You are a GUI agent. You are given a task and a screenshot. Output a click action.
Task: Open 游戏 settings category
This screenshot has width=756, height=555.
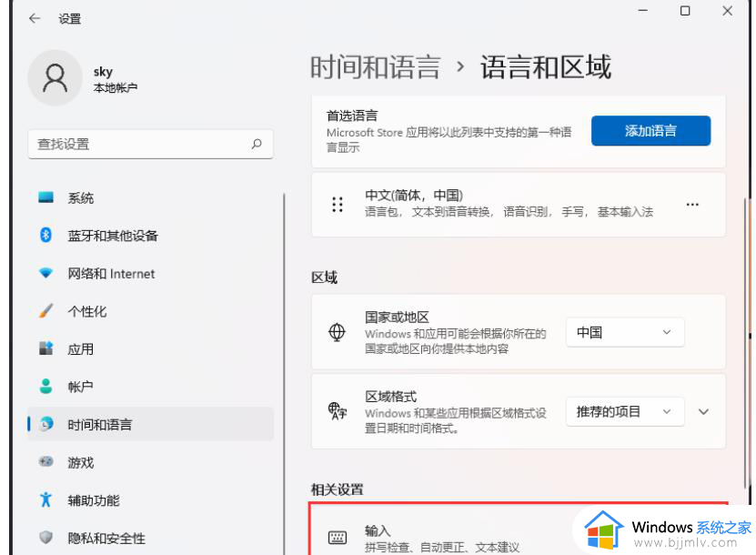tap(150, 462)
